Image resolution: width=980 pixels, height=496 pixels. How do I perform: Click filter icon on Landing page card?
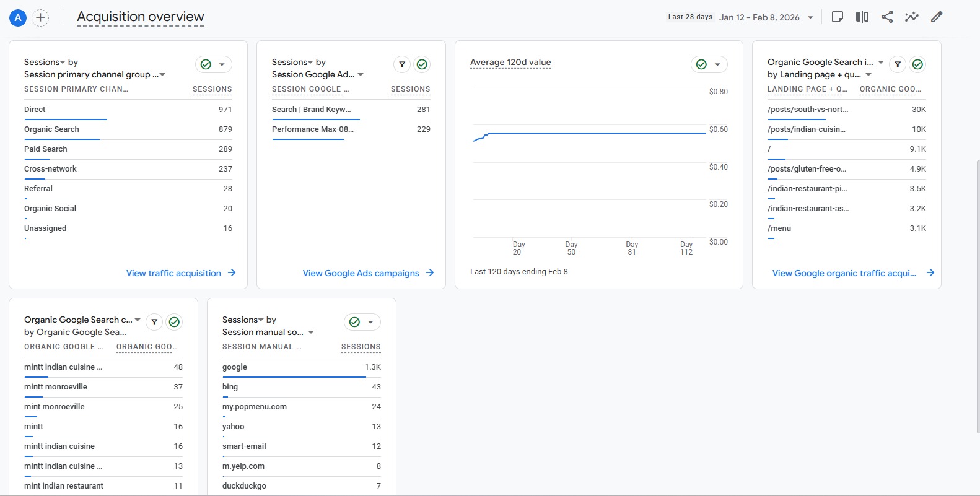pos(898,64)
